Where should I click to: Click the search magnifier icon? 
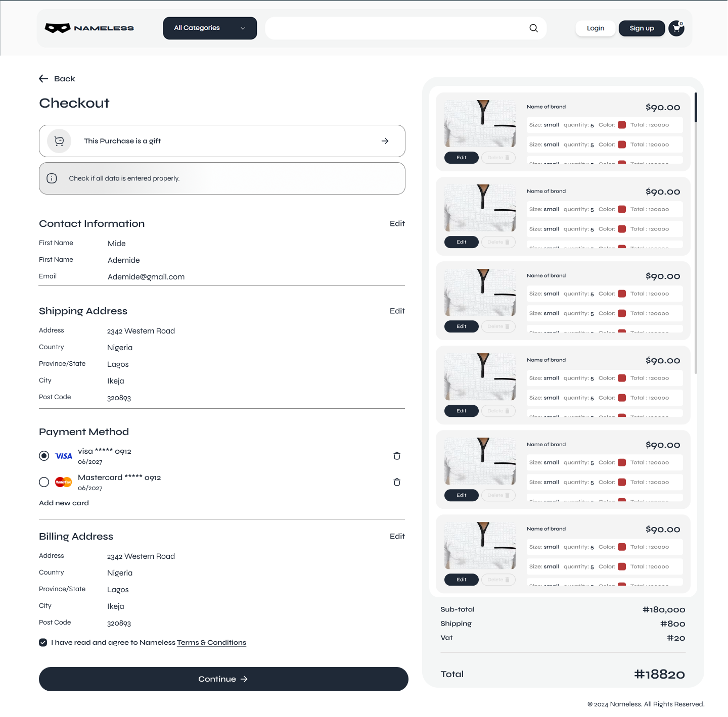533,28
